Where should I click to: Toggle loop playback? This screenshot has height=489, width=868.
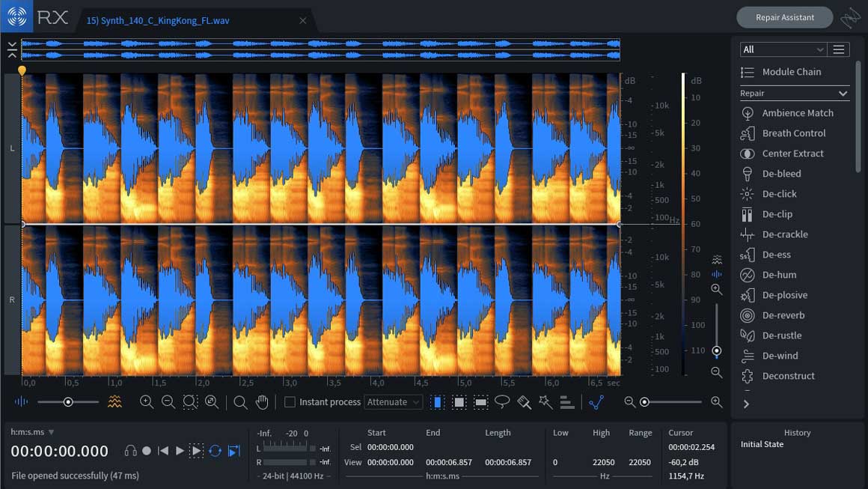(x=216, y=451)
